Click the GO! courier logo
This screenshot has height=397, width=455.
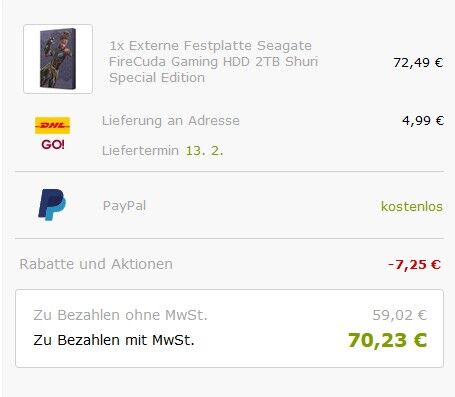click(x=53, y=145)
